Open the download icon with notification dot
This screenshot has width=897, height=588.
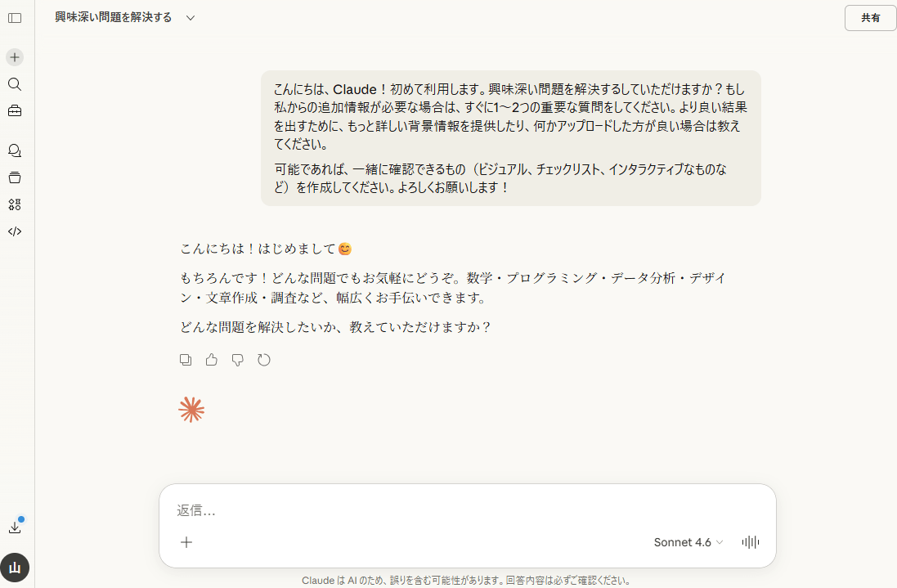[x=14, y=527]
